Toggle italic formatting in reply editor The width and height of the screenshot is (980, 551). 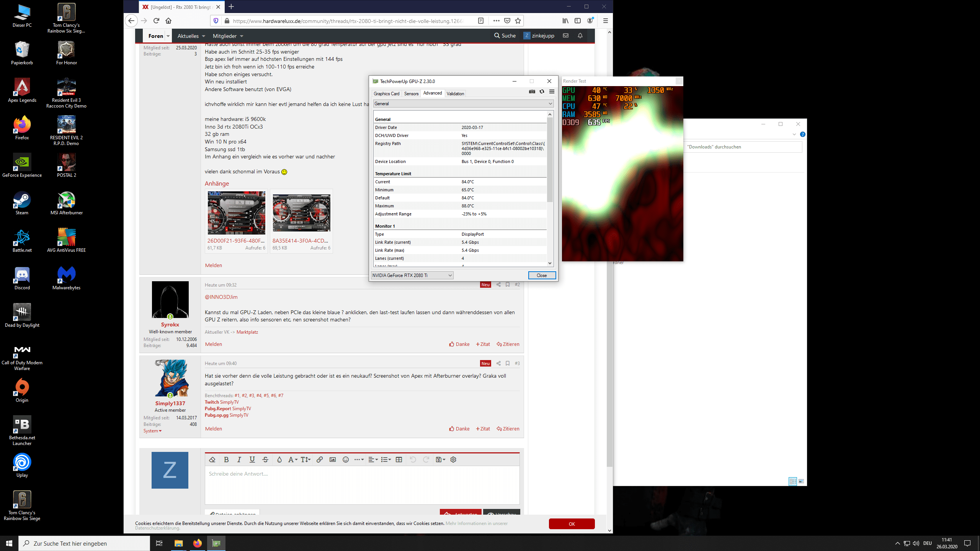[x=239, y=460]
